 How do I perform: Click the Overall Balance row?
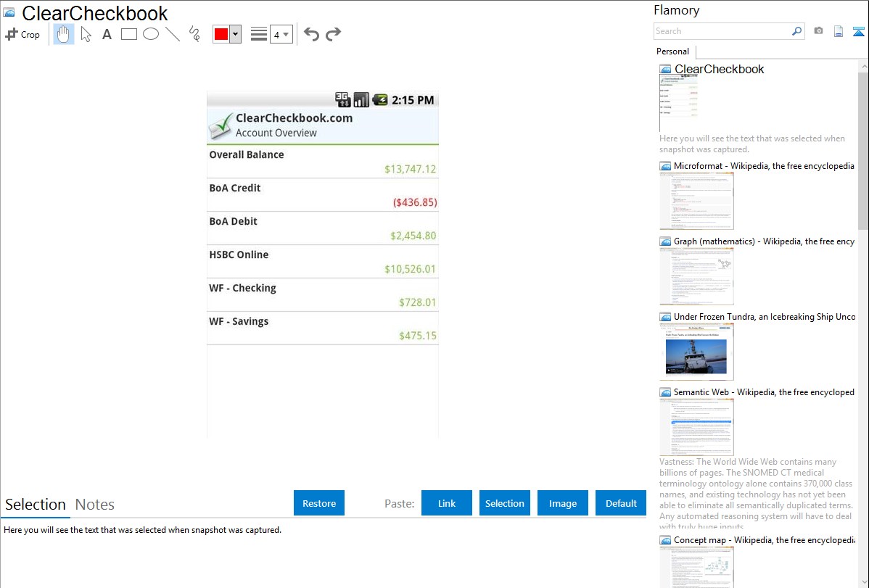[323, 162]
